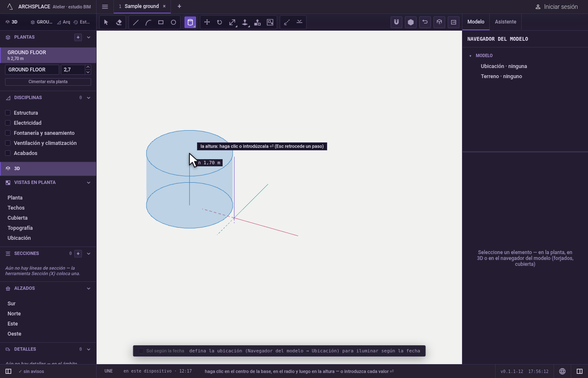Switch to the Asistente tab

[x=506, y=22]
